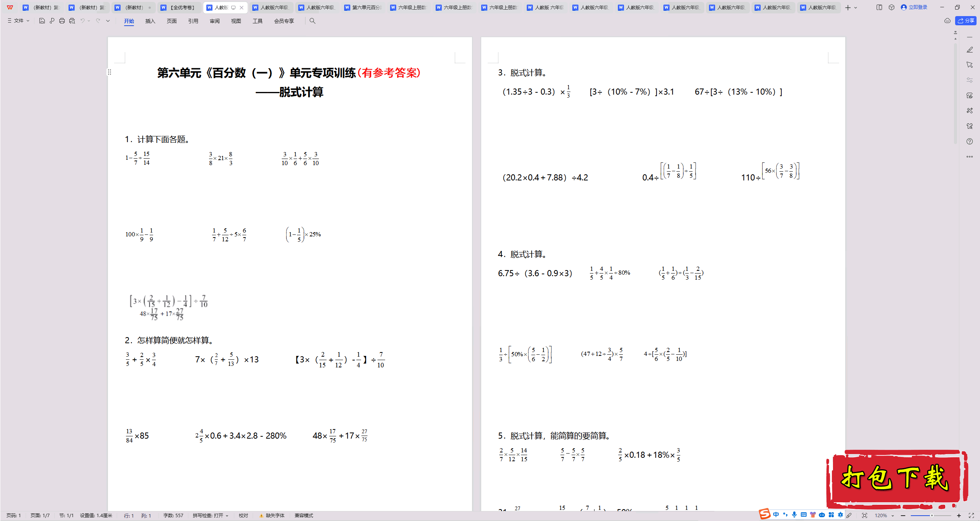
Task: Open print preview icon
Action: click(72, 21)
